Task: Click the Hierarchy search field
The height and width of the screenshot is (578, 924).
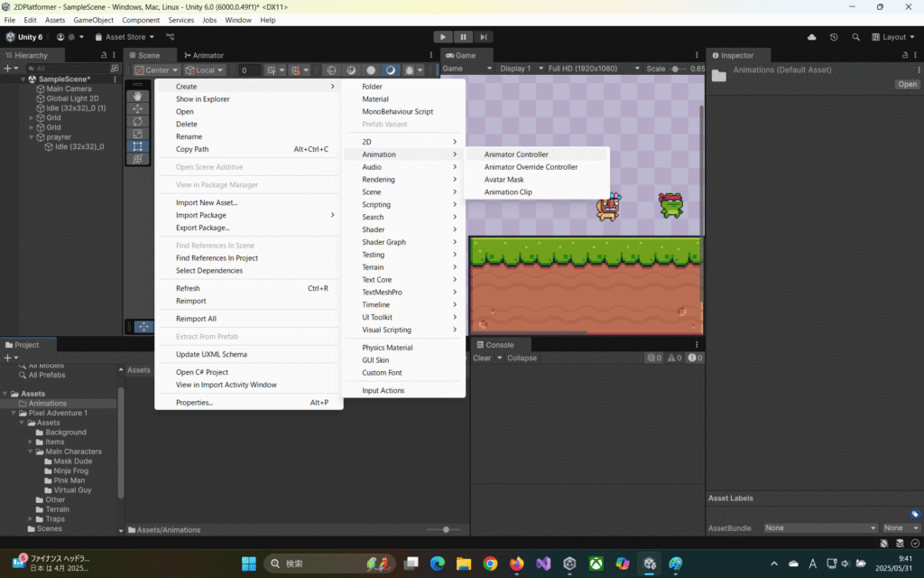Action: click(x=68, y=69)
